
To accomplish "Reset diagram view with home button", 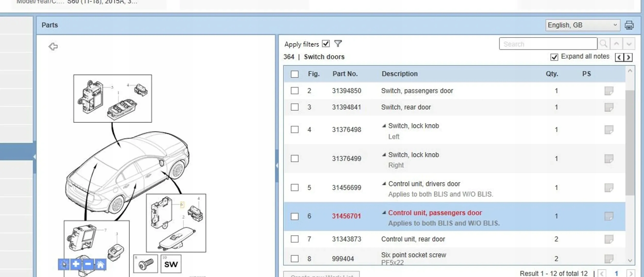I will click(100, 264).
